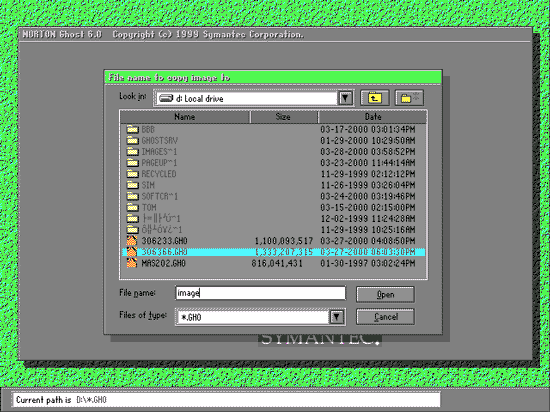The image size is (550, 412).
Task: Click the 306233.GHO ghost image icon
Action: 132,241
